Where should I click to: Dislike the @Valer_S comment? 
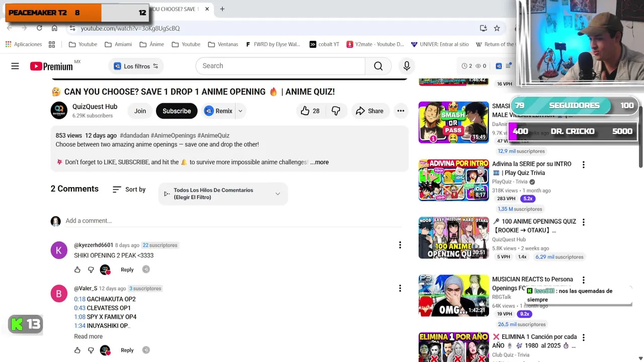91,350
